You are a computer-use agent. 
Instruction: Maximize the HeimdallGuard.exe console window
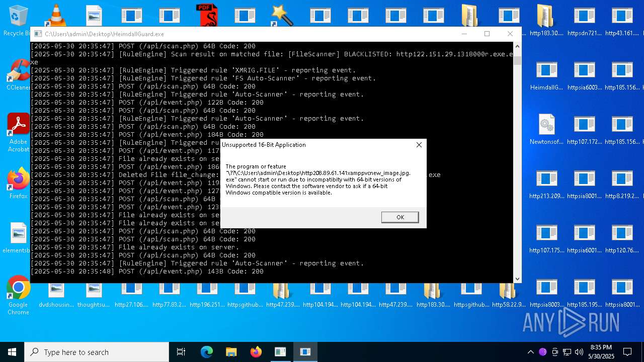[487, 34]
